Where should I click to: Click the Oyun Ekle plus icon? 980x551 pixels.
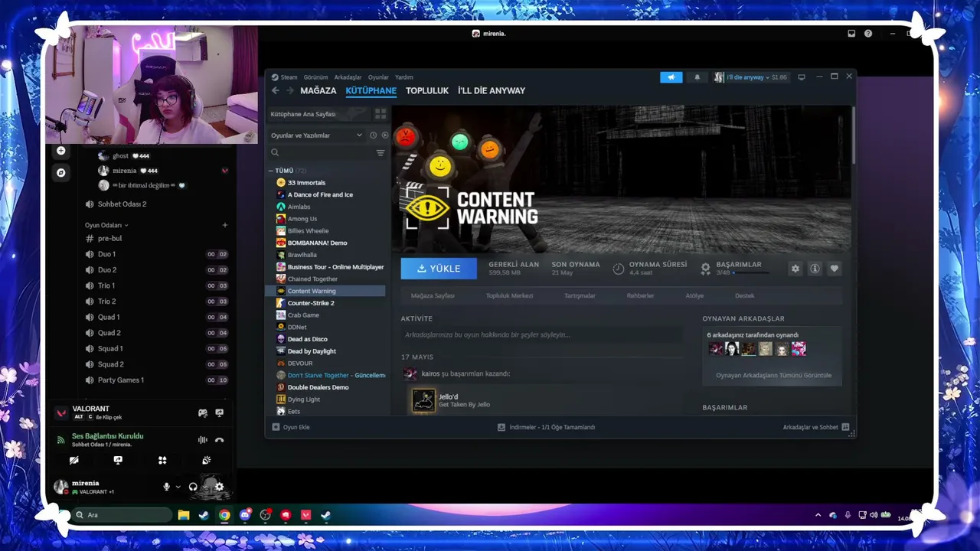(276, 427)
